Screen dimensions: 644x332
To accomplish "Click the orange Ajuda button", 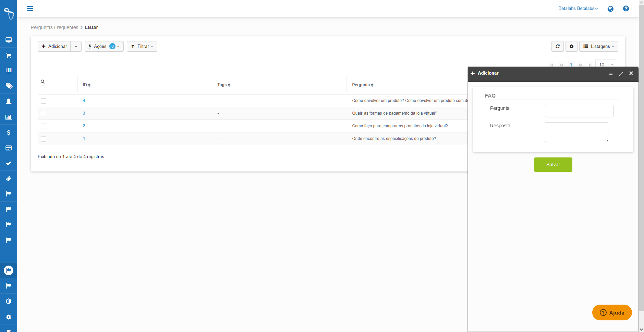I will [612, 312].
